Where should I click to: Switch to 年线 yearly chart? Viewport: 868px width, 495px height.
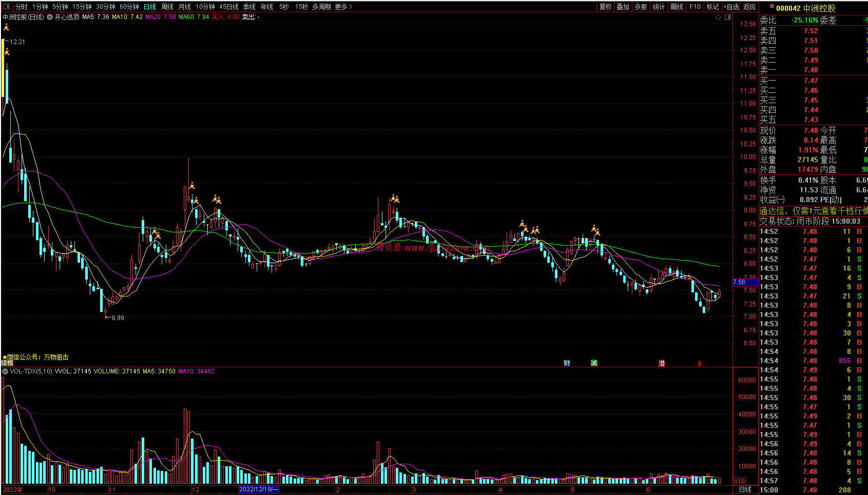click(x=267, y=7)
